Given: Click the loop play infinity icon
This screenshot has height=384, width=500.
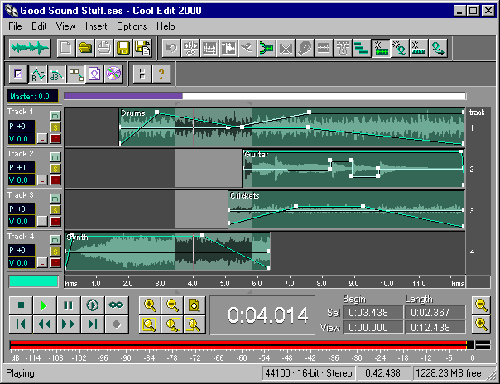Looking at the screenshot, I should pyautogui.click(x=116, y=305).
